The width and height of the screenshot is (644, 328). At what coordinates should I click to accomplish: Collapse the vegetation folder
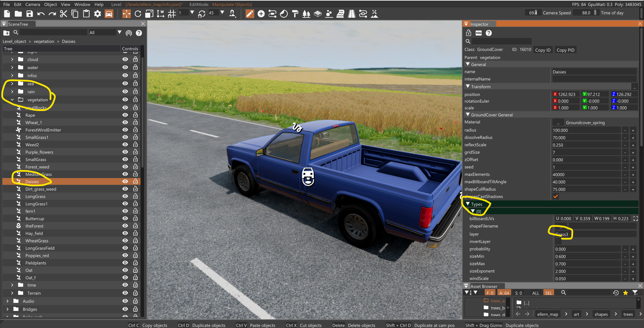tap(12, 100)
